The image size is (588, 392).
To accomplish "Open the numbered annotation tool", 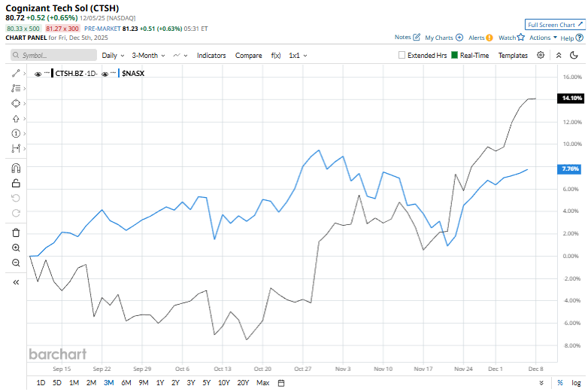I will coord(16,133).
